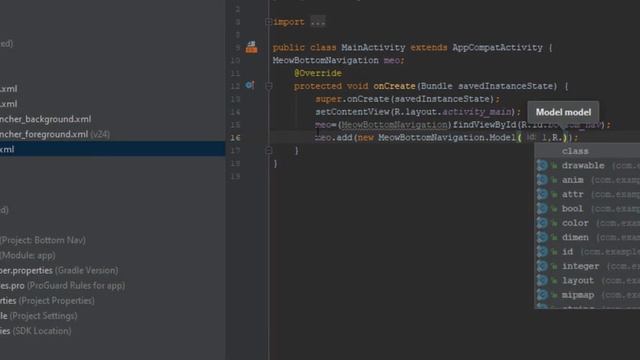Select 'mipmap' in the autocomplete list

(x=587, y=295)
